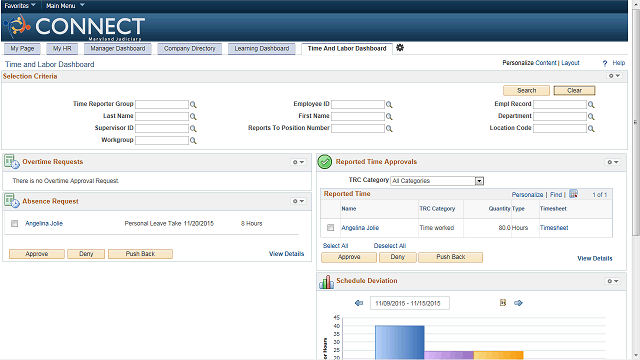Switch to the Manager Dashboard tab
The height and width of the screenshot is (360, 640).
pos(118,49)
